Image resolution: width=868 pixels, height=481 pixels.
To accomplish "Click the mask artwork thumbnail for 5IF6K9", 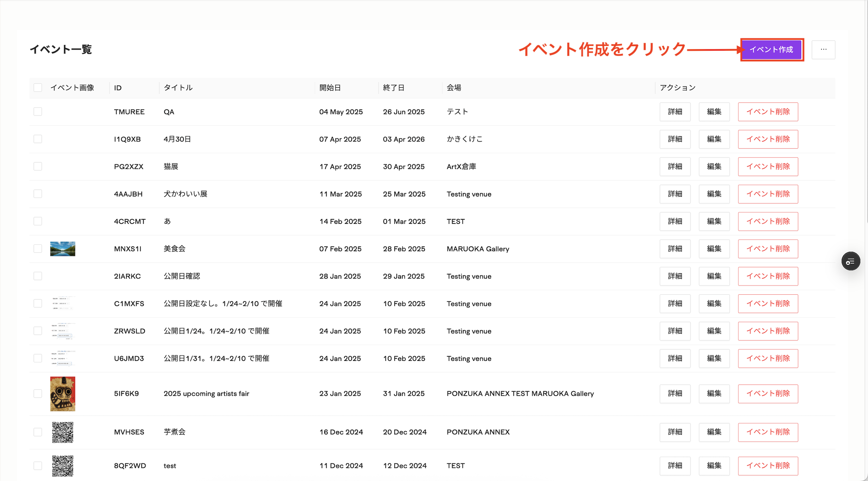I will 63,394.
